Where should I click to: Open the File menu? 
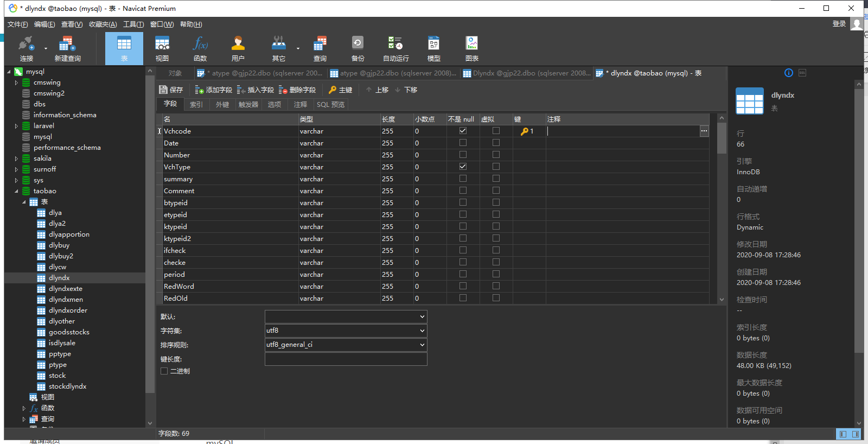point(17,24)
